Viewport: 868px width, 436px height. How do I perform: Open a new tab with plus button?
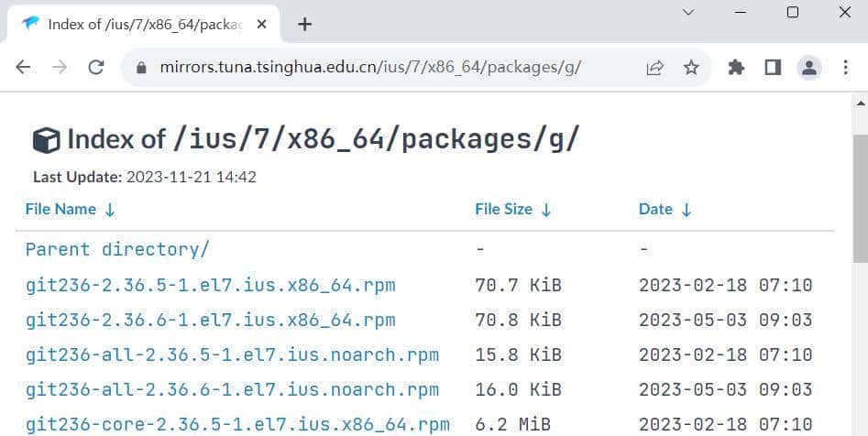click(305, 24)
